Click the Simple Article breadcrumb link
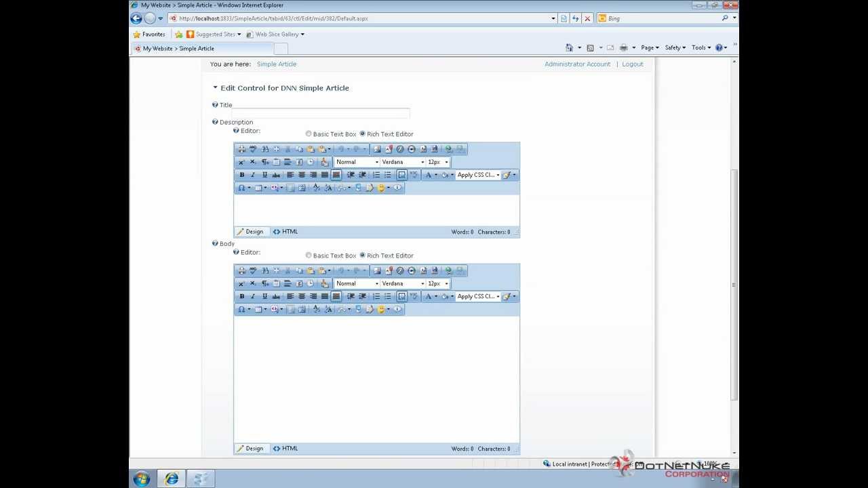 click(x=277, y=64)
